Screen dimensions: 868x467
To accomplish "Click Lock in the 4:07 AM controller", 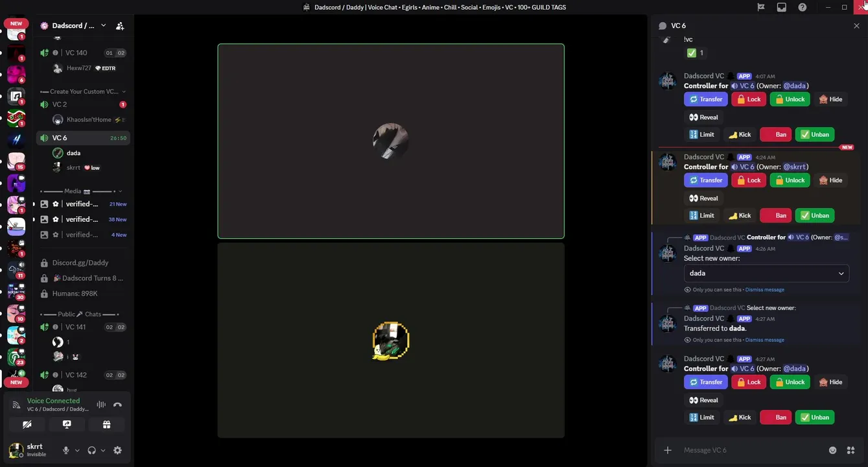I will pos(749,99).
